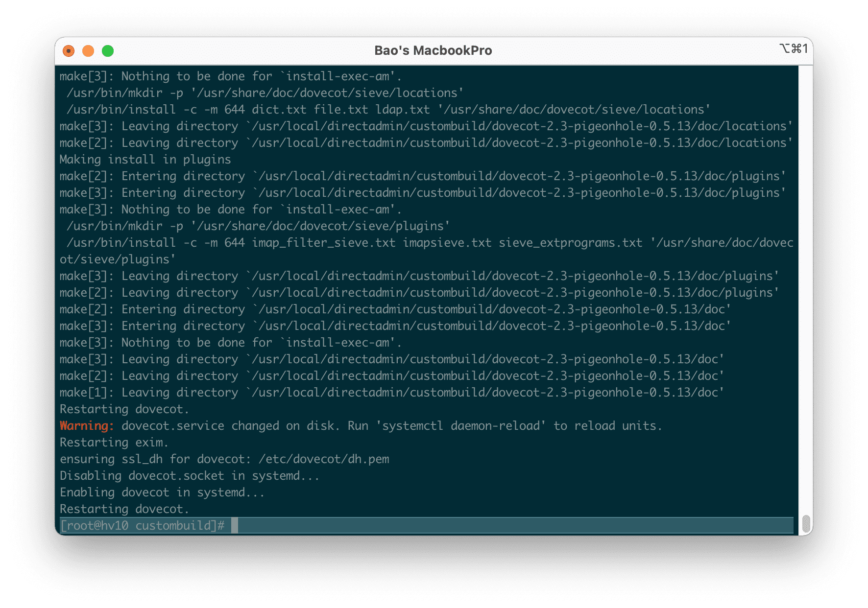The height and width of the screenshot is (608, 868).
Task: Click the Bao's MacbookPro window title
Action: pos(433,50)
